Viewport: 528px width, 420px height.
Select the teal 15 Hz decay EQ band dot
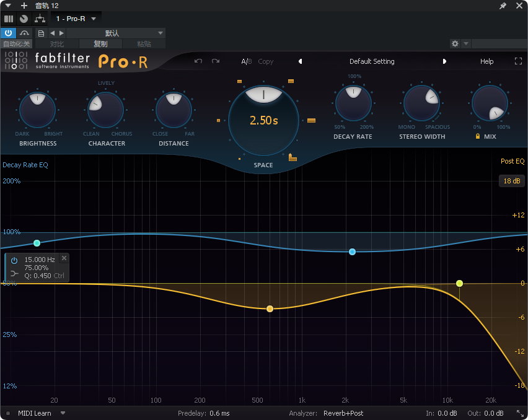coord(37,243)
